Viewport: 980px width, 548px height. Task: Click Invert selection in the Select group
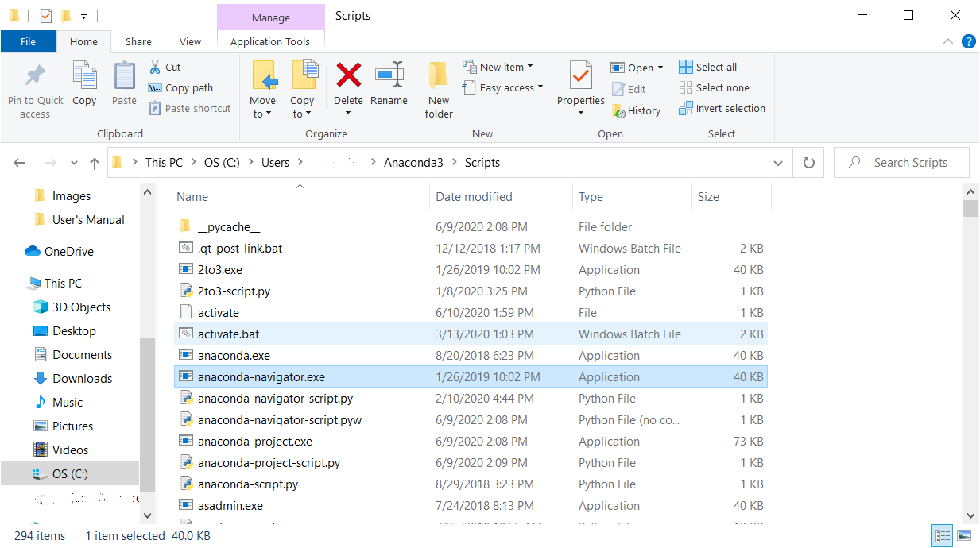(x=722, y=108)
